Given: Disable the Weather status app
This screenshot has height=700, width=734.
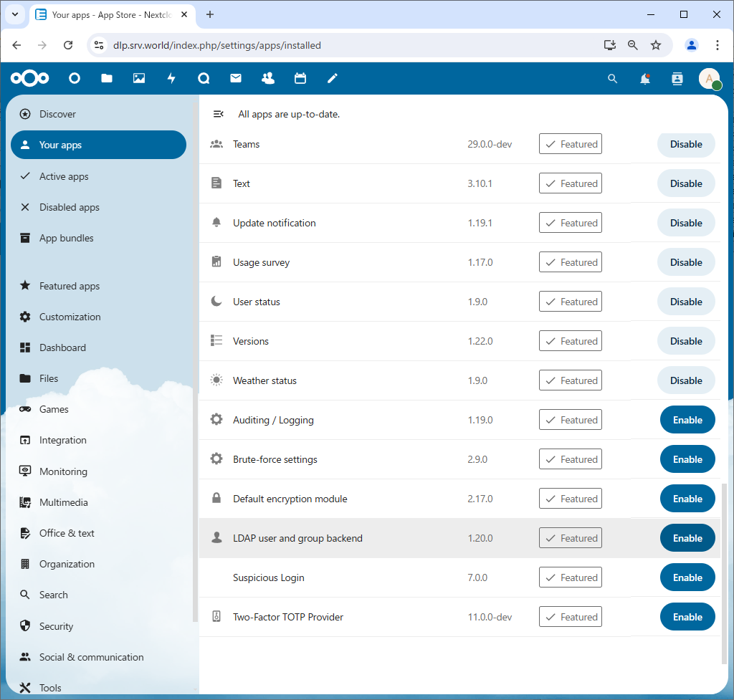Looking at the screenshot, I should (x=686, y=380).
